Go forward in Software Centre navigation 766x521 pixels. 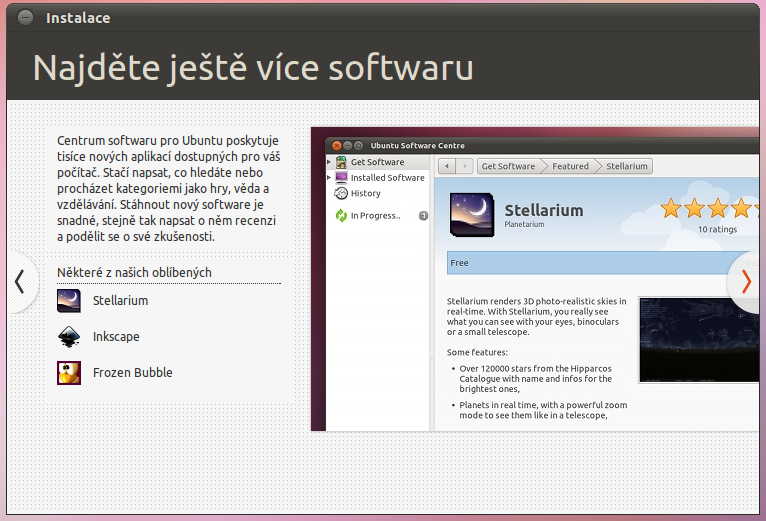[x=465, y=166]
